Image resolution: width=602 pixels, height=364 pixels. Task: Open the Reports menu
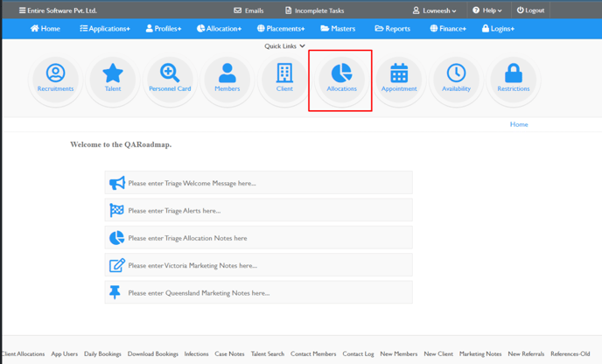(x=392, y=28)
